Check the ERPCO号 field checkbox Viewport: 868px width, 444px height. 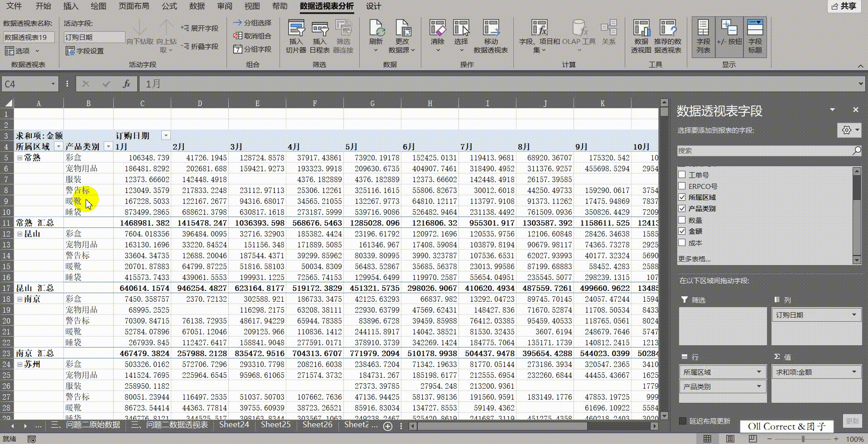682,186
